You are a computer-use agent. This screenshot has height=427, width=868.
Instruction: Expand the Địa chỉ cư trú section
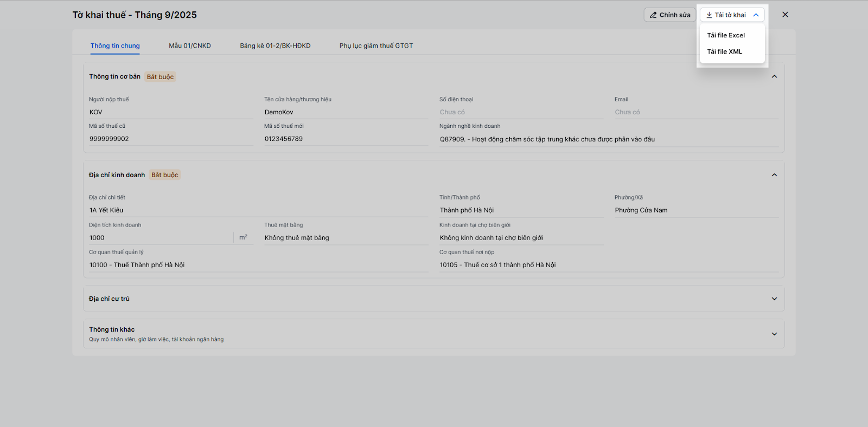click(774, 299)
